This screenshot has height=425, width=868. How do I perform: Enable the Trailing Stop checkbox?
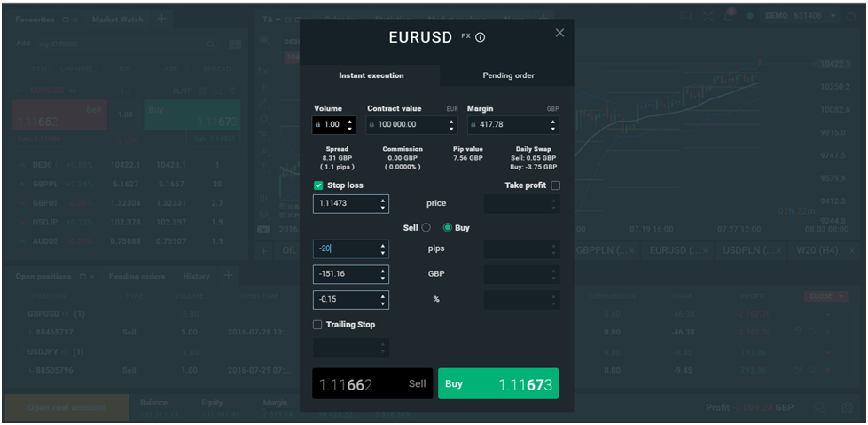317,325
